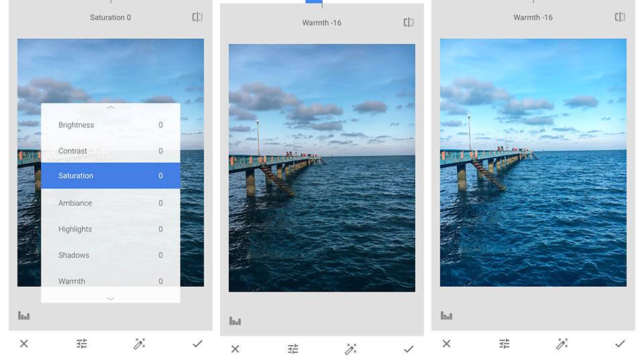Select Shadows in the adjustment list

(111, 255)
